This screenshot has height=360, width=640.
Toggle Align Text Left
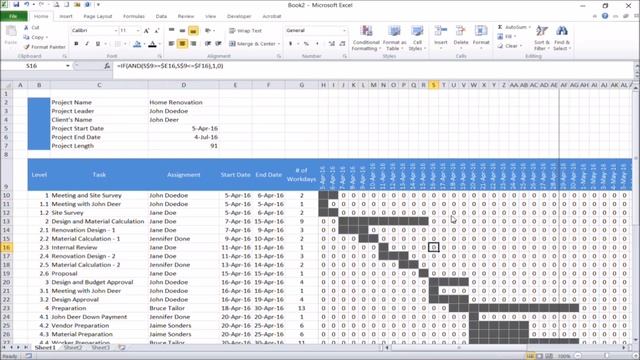pyautogui.click(x=172, y=44)
